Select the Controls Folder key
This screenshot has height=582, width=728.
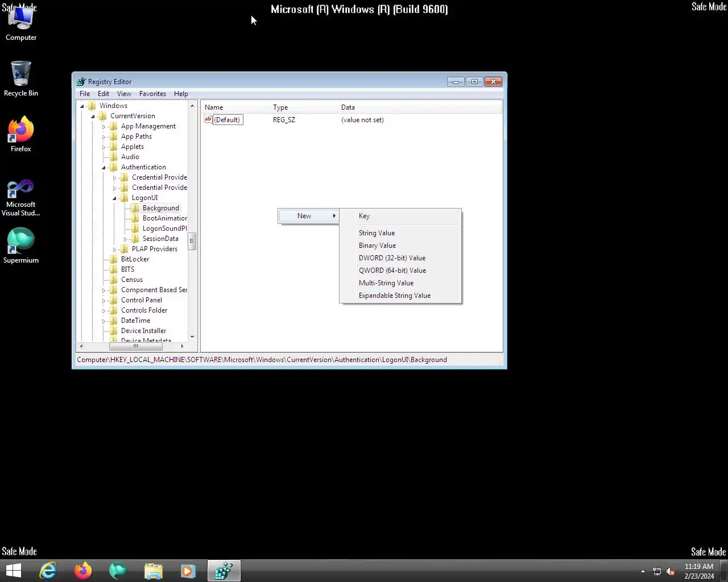click(x=144, y=310)
